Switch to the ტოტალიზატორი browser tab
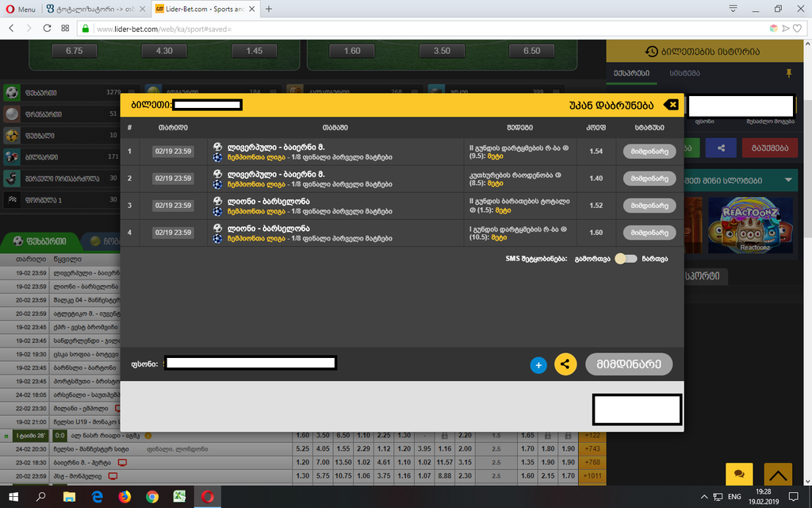 pyautogui.click(x=95, y=9)
